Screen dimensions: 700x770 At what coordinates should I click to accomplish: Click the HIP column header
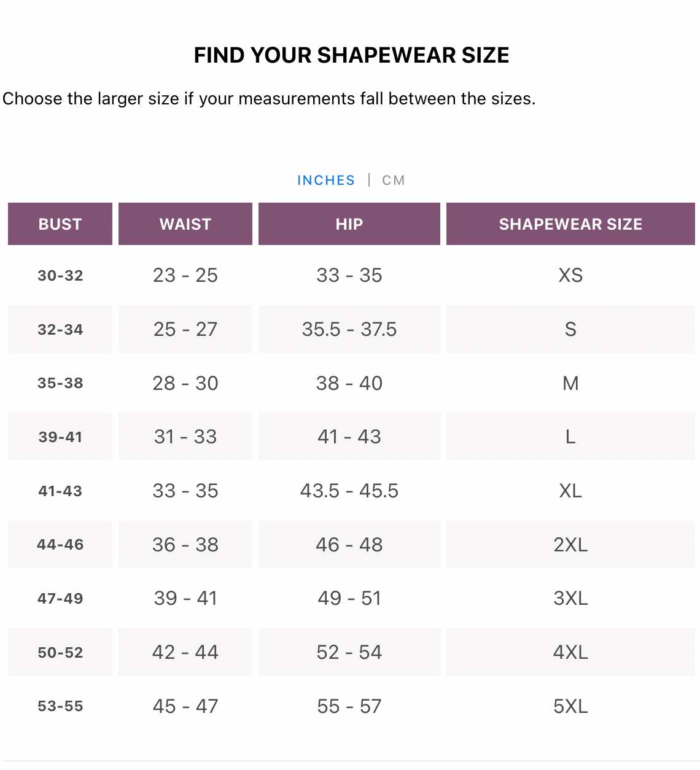click(x=349, y=224)
